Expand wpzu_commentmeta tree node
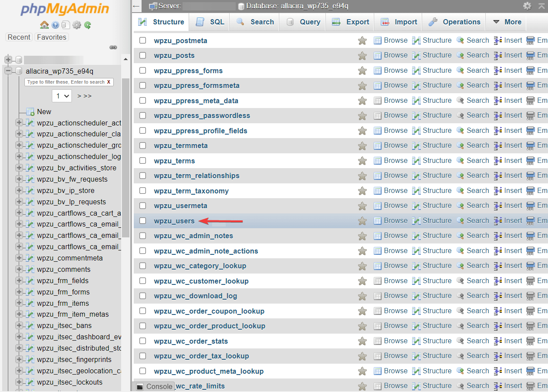 click(x=19, y=258)
